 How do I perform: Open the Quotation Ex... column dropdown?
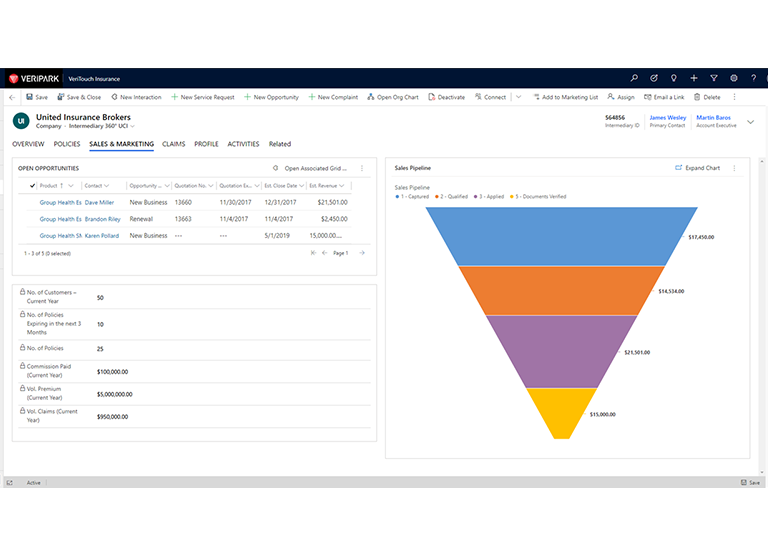click(257, 186)
